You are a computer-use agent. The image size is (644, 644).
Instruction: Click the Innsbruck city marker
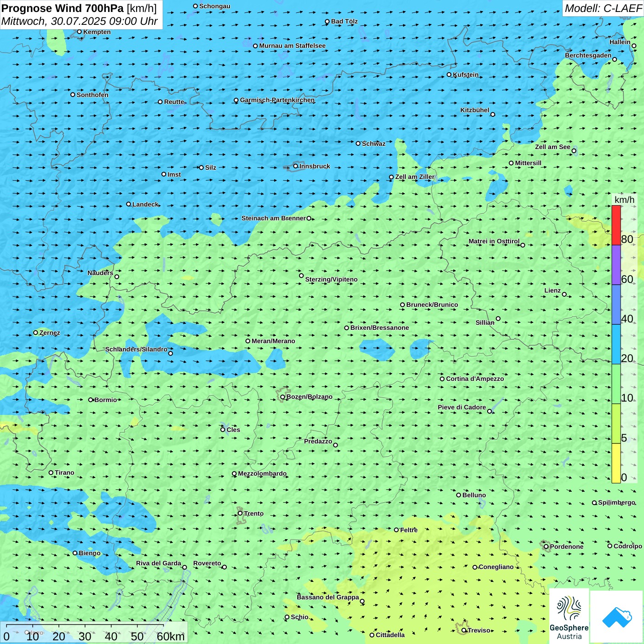coord(296,166)
